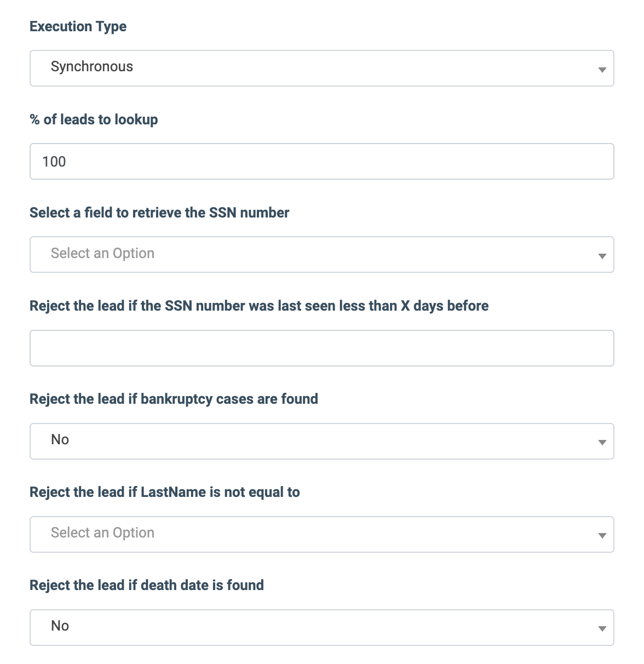Click the caret arrow of the SSN field select

click(602, 256)
